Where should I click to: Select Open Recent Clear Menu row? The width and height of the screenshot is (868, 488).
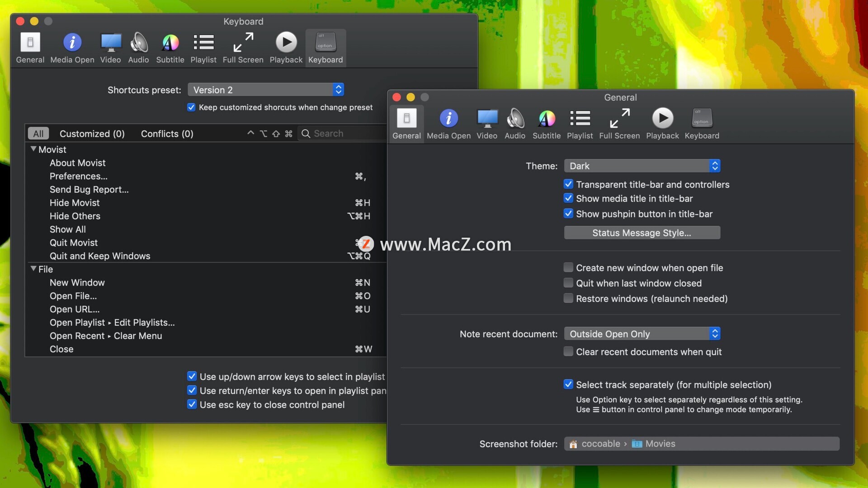(x=206, y=336)
